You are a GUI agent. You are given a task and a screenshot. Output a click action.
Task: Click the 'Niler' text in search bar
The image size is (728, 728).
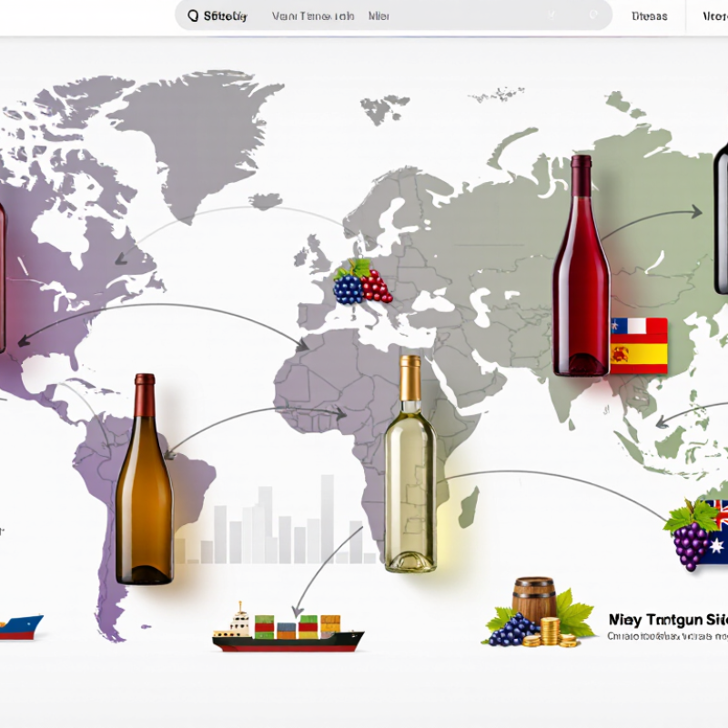point(379,16)
